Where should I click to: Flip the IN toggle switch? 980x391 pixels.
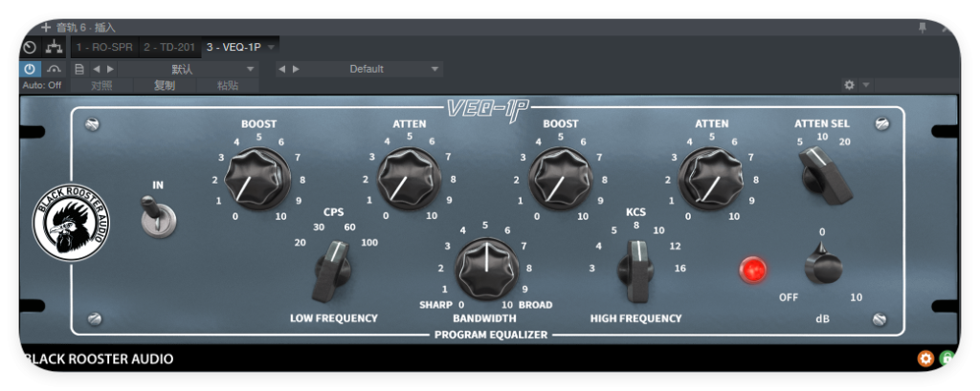click(x=157, y=215)
